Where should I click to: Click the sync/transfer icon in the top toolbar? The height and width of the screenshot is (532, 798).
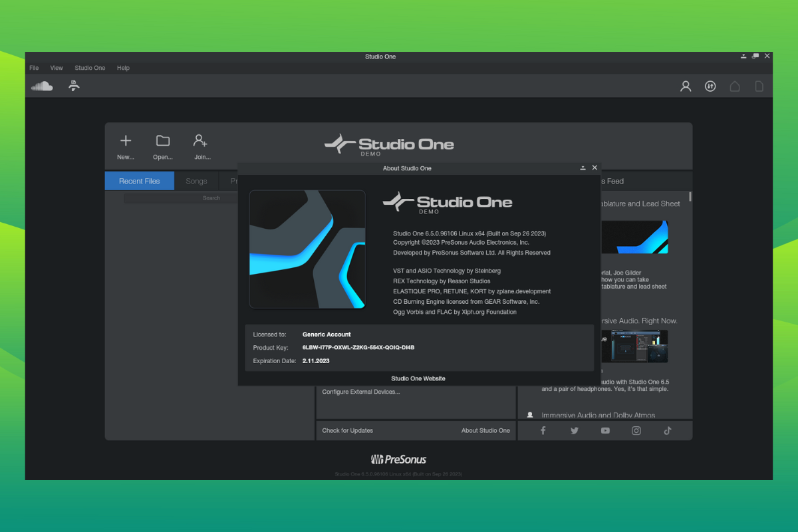point(710,86)
